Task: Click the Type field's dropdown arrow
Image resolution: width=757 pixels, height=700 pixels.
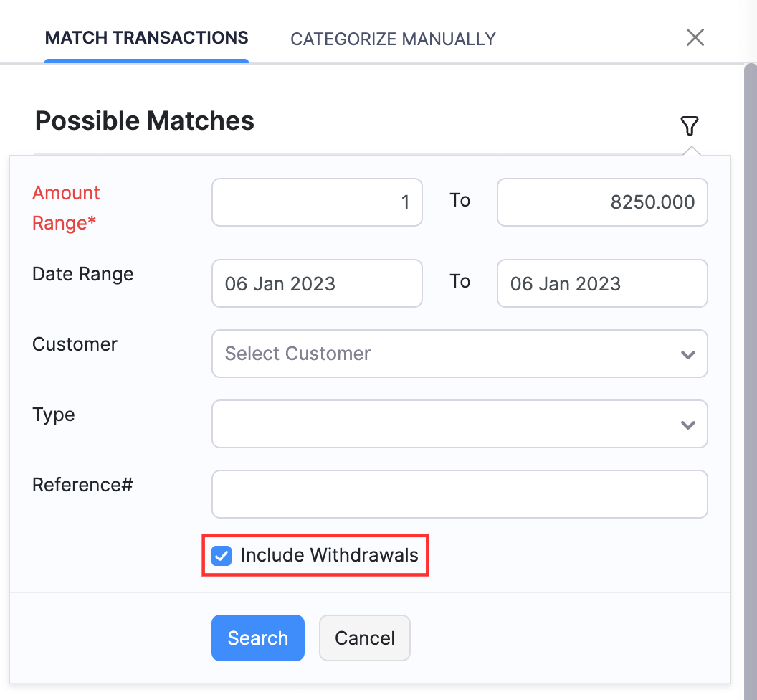Action: 687,424
